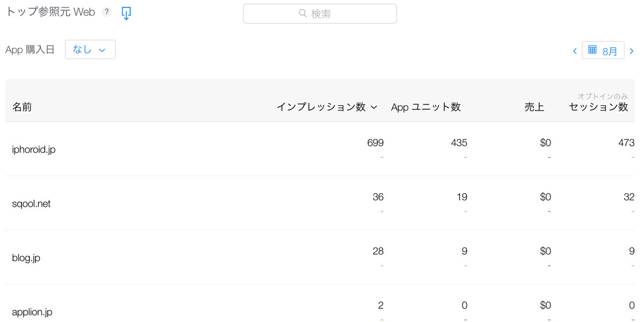Sort by 名前 column header

click(22, 107)
